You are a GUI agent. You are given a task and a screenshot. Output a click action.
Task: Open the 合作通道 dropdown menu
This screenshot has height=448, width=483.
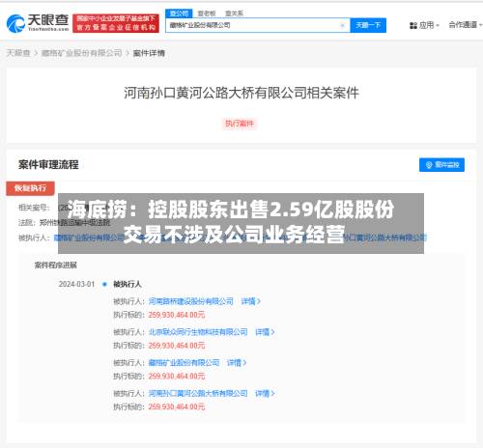466,25
